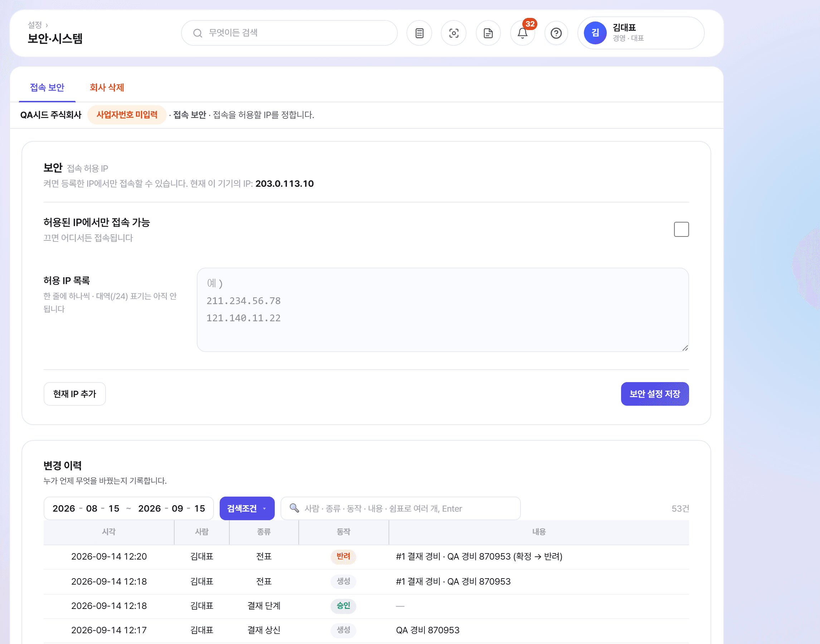Viewport: 820px width, 644px height.
Task: Click '결재 상신' type cell
Action: (x=264, y=630)
